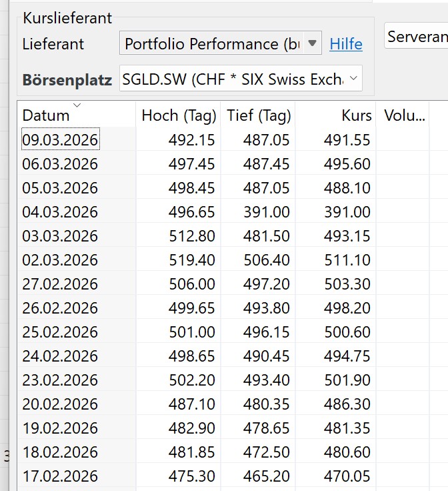The width and height of the screenshot is (448, 491).
Task: Click the Kurs value 511.10
Action: tap(347, 260)
